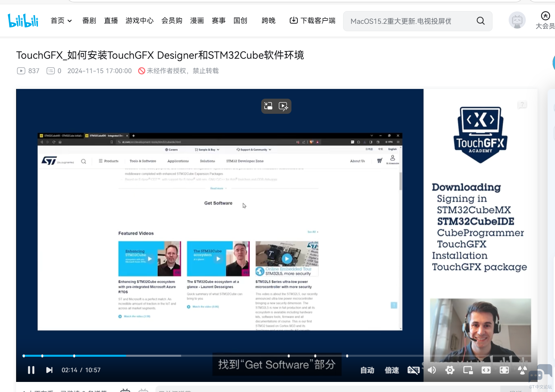Enter web fullscreen mode
Viewport: 555px width, 392px height.
coord(504,370)
